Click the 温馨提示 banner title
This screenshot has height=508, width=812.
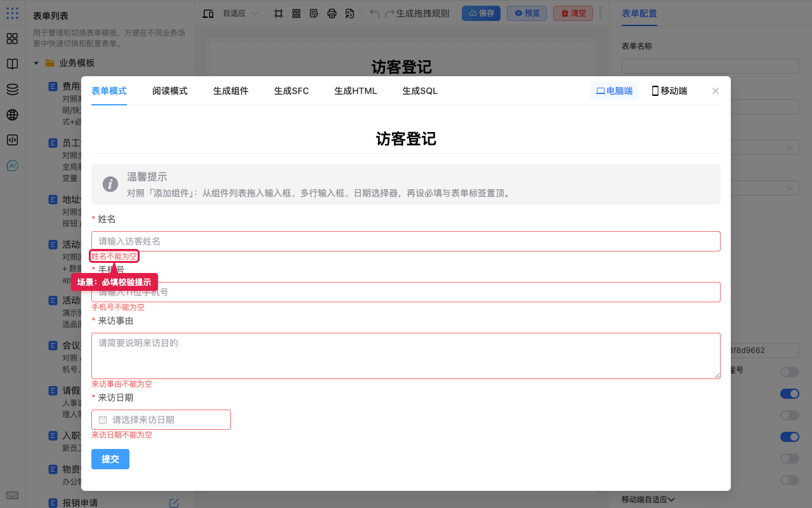pyautogui.click(x=147, y=177)
